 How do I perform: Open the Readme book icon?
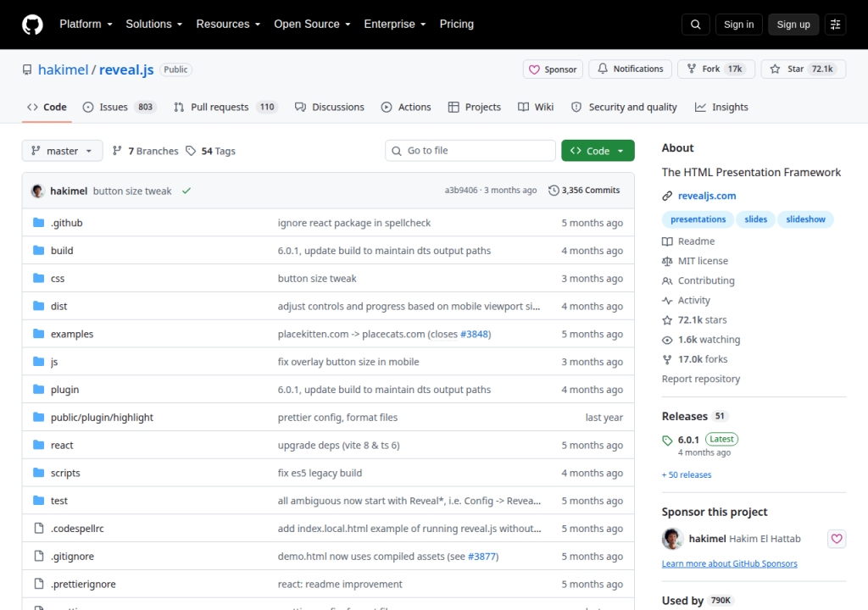tap(667, 241)
